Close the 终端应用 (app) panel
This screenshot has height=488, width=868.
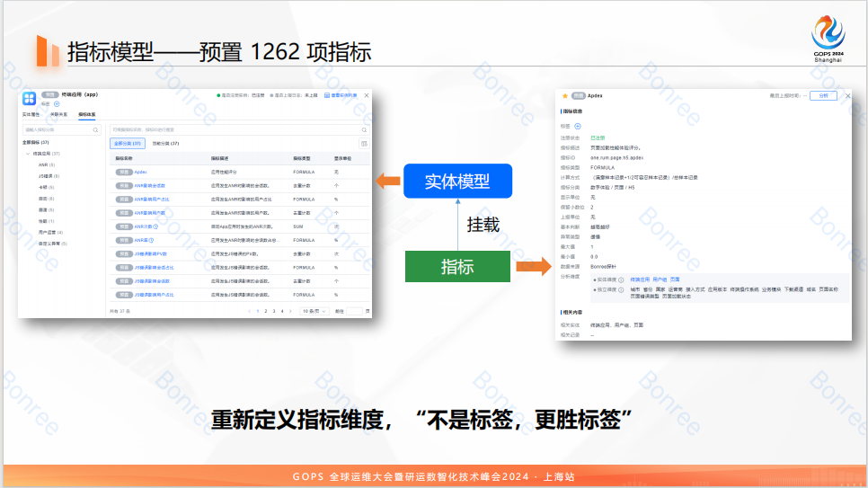(x=367, y=95)
